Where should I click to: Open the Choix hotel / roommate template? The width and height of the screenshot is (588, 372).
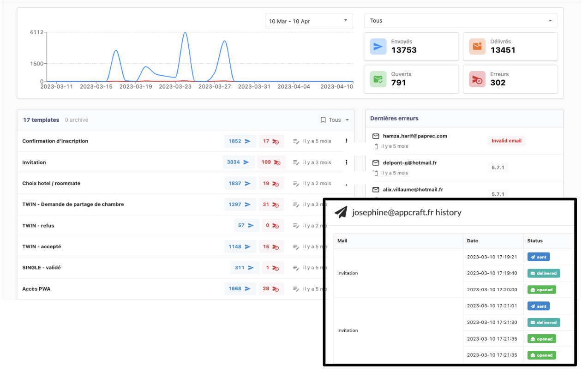[51, 183]
